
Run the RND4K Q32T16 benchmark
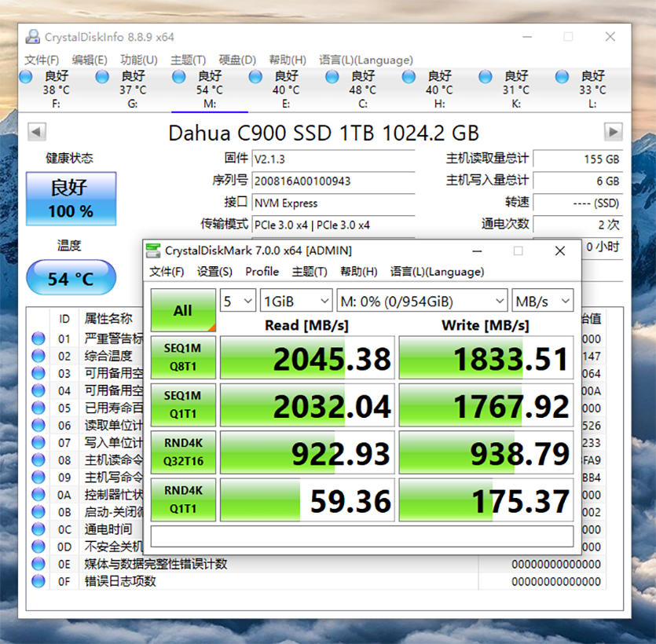click(182, 452)
